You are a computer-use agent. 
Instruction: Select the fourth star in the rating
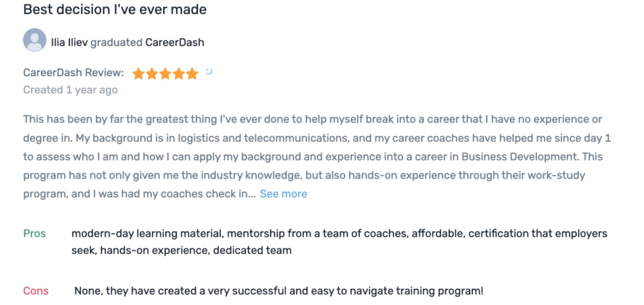click(178, 74)
